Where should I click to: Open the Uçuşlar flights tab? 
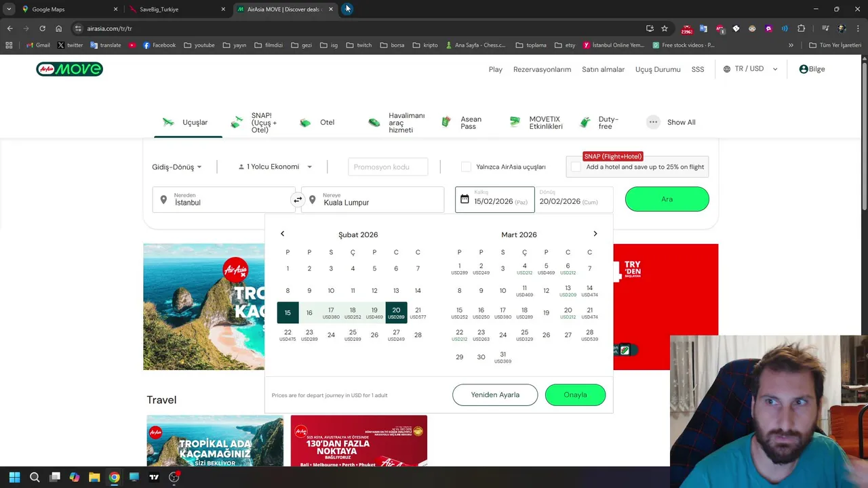188,123
